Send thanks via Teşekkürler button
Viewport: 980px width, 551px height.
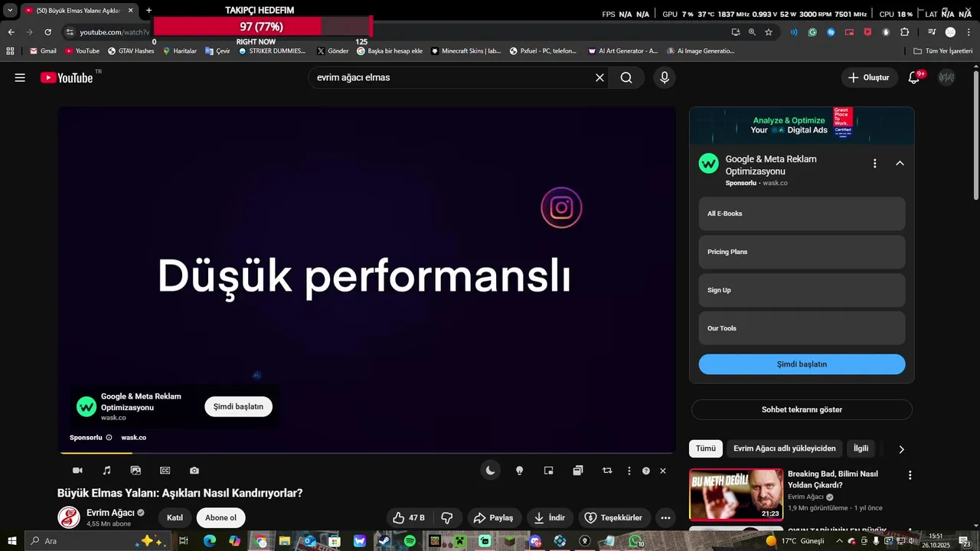click(x=614, y=518)
